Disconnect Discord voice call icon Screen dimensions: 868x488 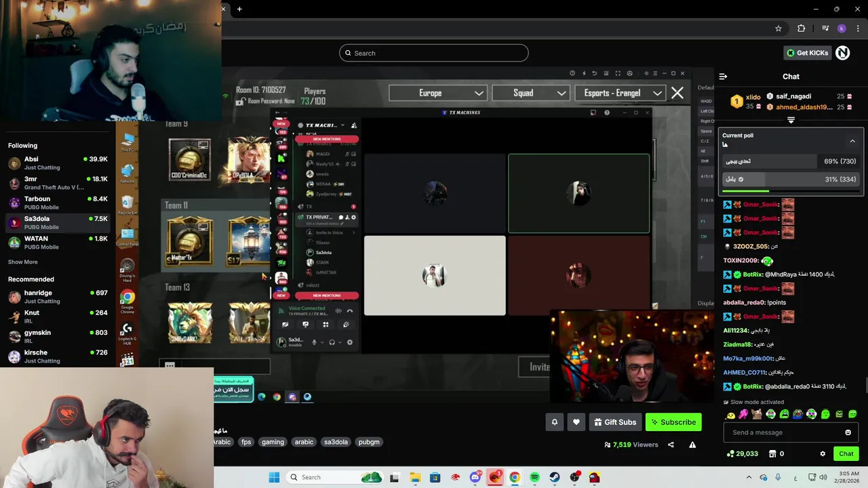pyautogui.click(x=350, y=311)
